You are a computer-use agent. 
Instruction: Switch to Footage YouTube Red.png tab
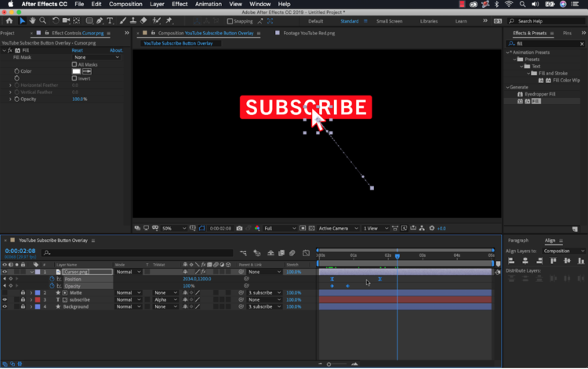click(309, 33)
